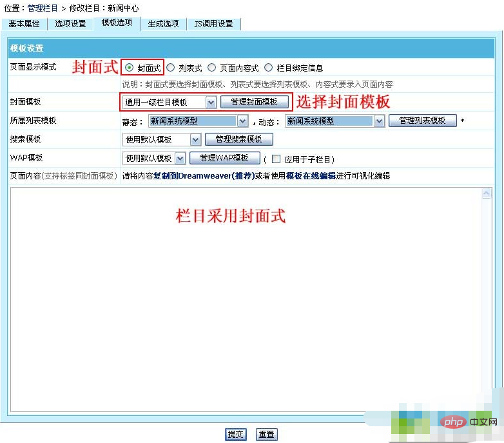Expand the 动态 list template dropdown
The image size is (504, 443).
[x=334, y=121]
